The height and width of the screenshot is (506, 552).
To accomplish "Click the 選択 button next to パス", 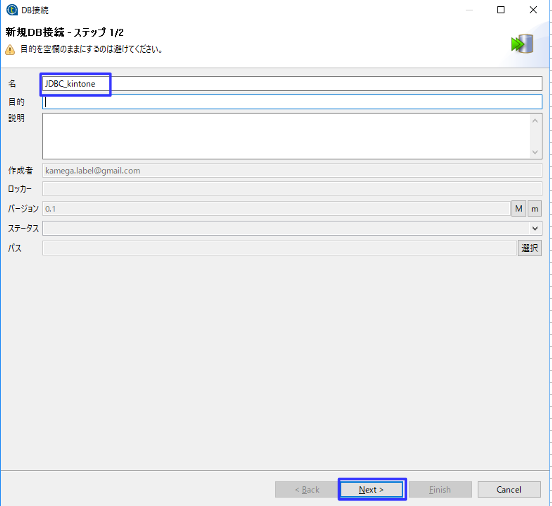I will click(x=530, y=248).
